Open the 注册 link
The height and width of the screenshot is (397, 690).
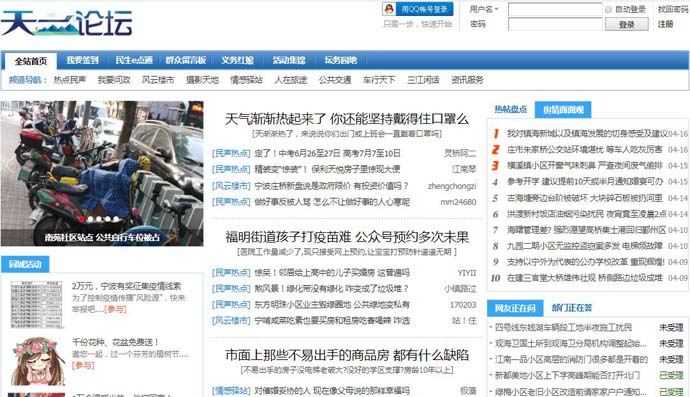665,24
